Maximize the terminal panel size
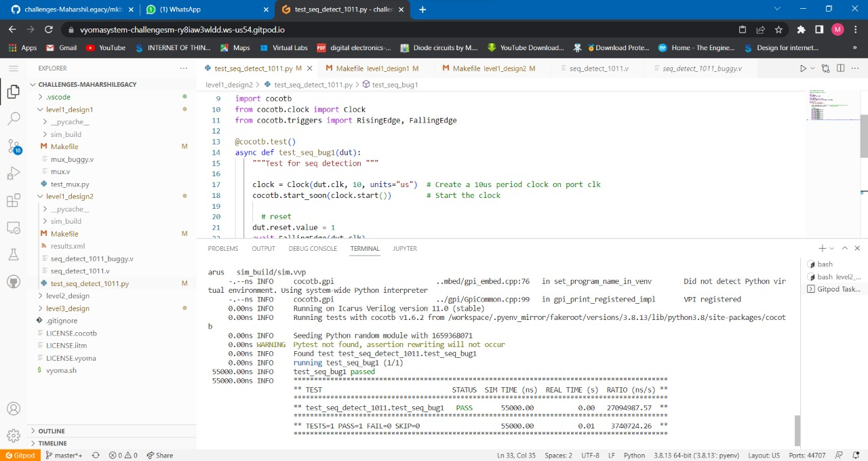Viewport: 868px width, 461px height. coord(845,249)
